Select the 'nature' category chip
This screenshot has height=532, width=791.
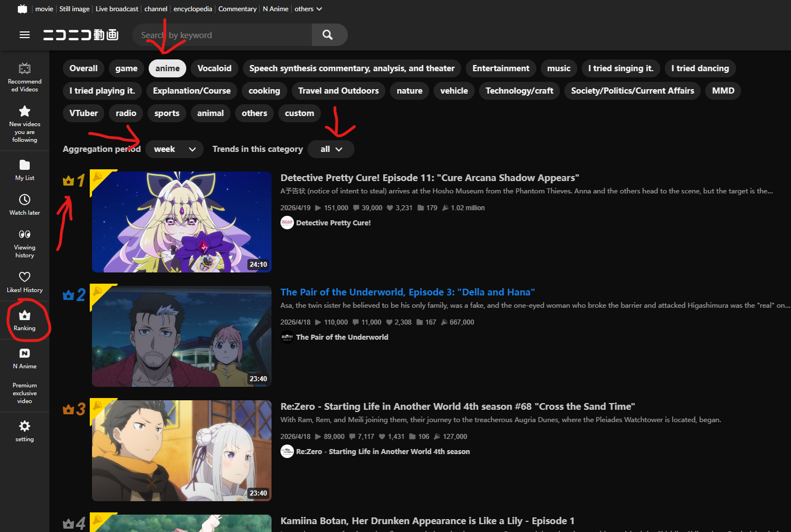(x=410, y=91)
